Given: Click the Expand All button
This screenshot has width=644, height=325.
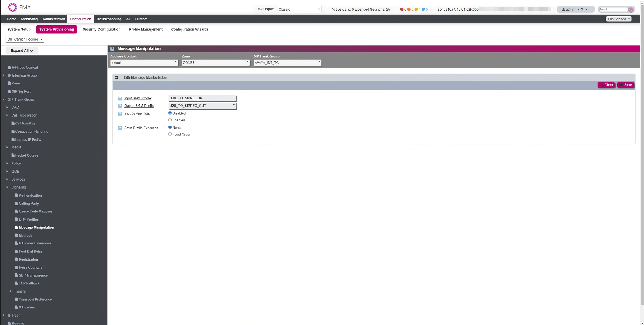Looking at the screenshot, I should point(22,51).
